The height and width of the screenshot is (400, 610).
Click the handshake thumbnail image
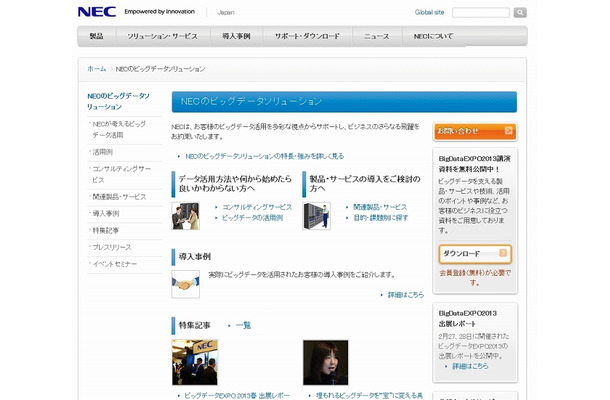pos(186,284)
